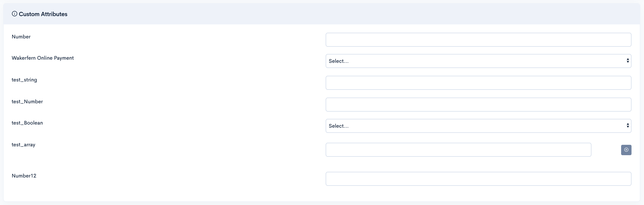
Task: Focus the Number input field
Action: tap(478, 40)
